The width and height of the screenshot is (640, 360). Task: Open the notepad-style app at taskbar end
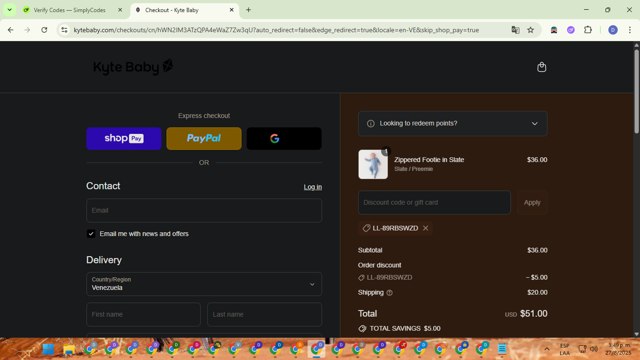click(x=502, y=349)
